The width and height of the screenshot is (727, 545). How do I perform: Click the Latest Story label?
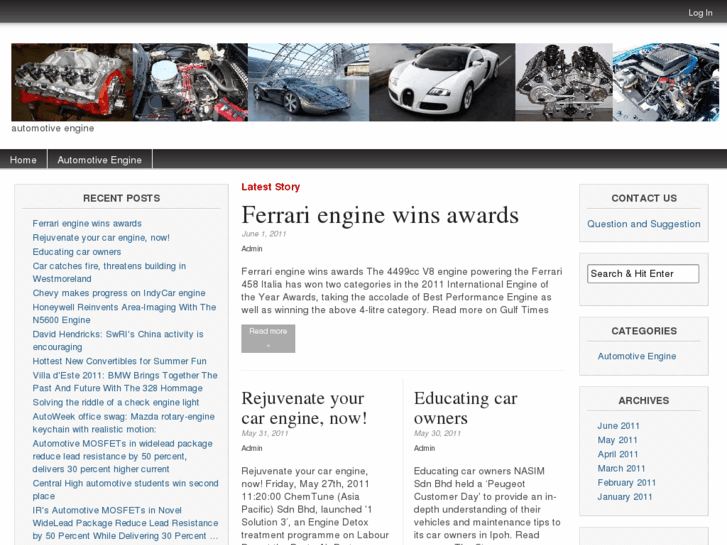click(x=271, y=187)
